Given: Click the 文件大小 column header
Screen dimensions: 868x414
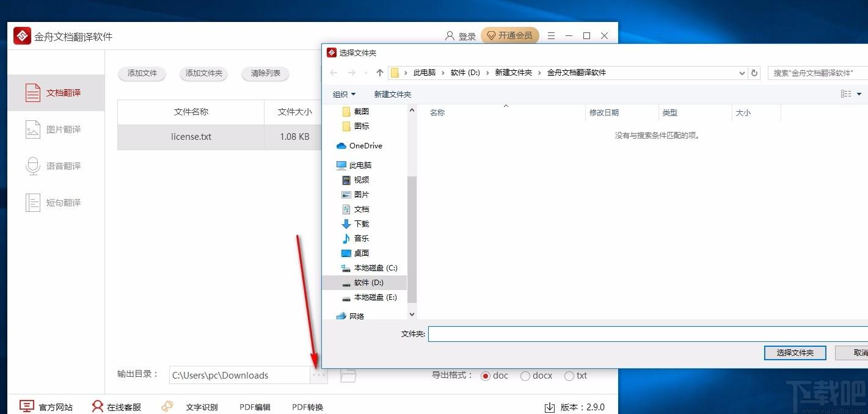Looking at the screenshot, I should (x=294, y=112).
